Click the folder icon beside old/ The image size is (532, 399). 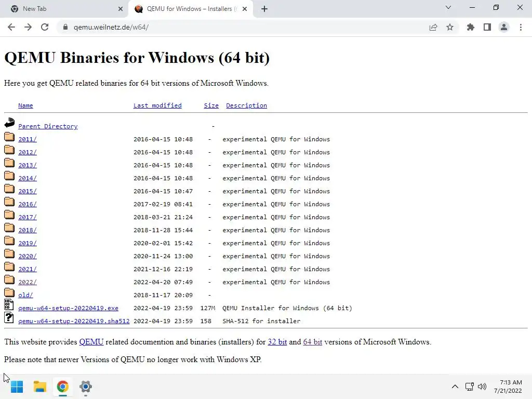pos(9,292)
